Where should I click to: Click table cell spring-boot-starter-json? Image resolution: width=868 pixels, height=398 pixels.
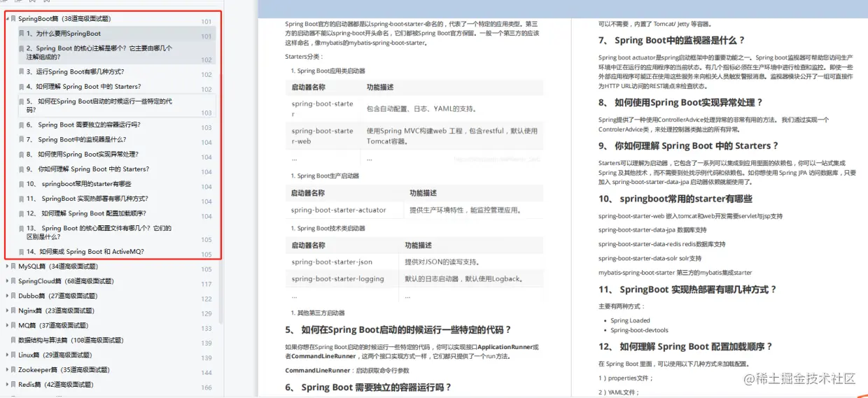pyautogui.click(x=332, y=262)
